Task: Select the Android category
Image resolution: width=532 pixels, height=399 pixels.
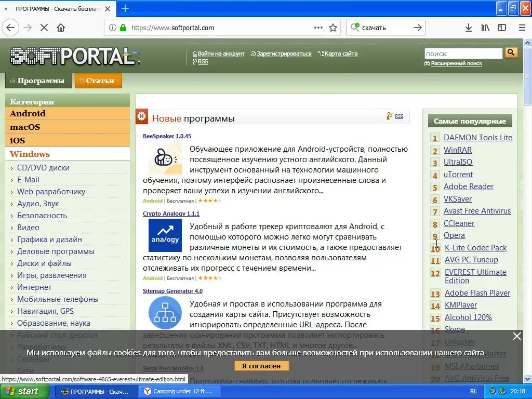Action: [x=68, y=113]
